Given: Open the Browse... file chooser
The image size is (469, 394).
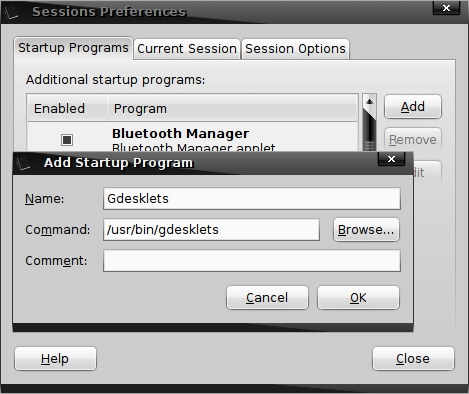Looking at the screenshot, I should click(x=366, y=230).
